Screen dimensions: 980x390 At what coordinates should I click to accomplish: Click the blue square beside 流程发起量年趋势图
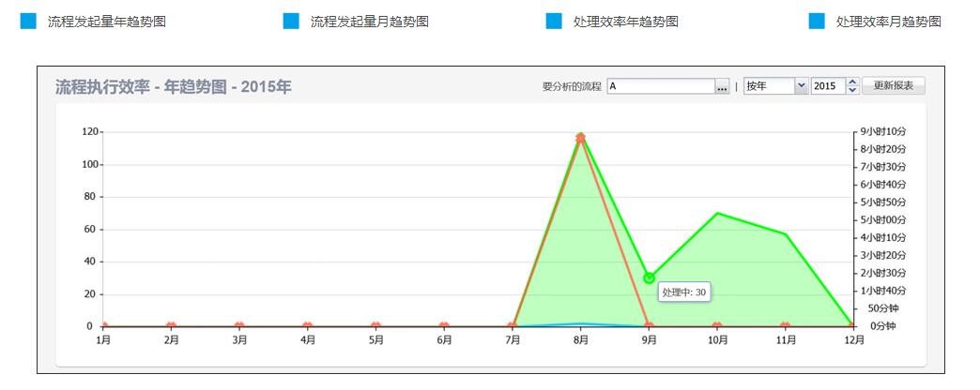tap(28, 22)
